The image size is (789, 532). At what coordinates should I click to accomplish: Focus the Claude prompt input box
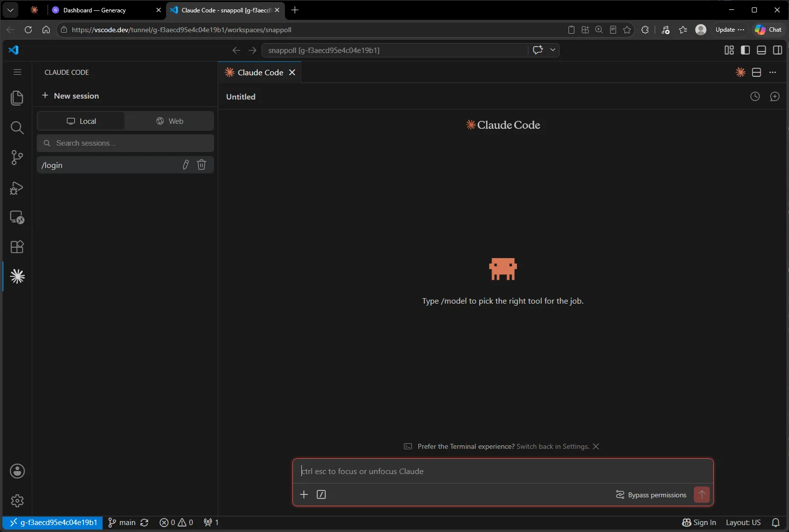[x=503, y=471]
